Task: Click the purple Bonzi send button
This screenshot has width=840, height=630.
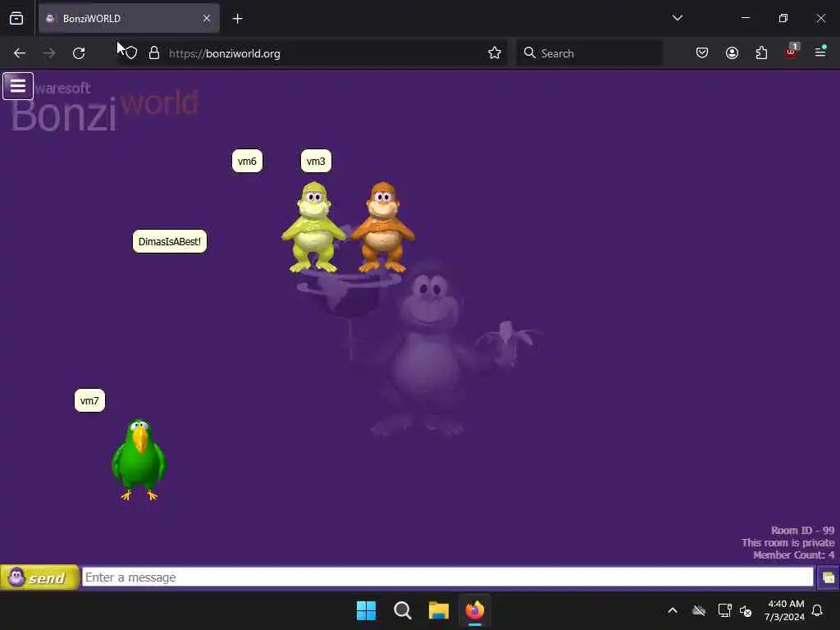Action: [39, 577]
